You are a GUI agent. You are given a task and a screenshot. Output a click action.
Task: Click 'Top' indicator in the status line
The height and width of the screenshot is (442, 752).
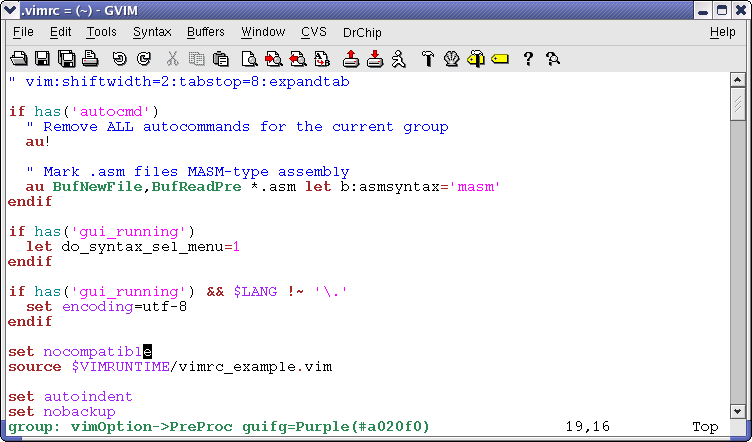[705, 427]
